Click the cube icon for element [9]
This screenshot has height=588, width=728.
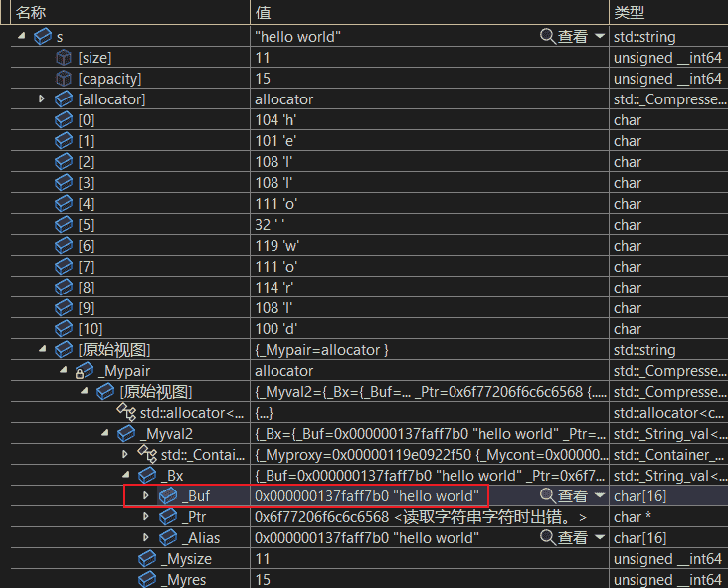[x=64, y=308]
